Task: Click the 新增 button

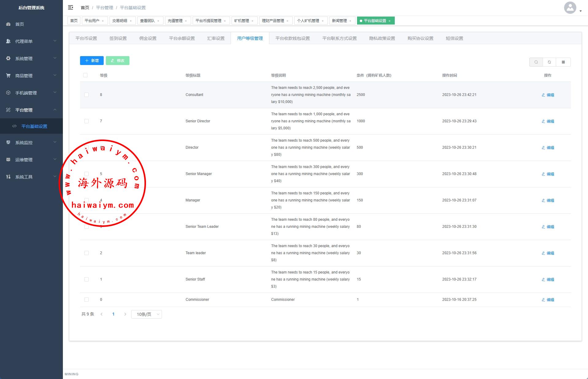Action: (92, 61)
